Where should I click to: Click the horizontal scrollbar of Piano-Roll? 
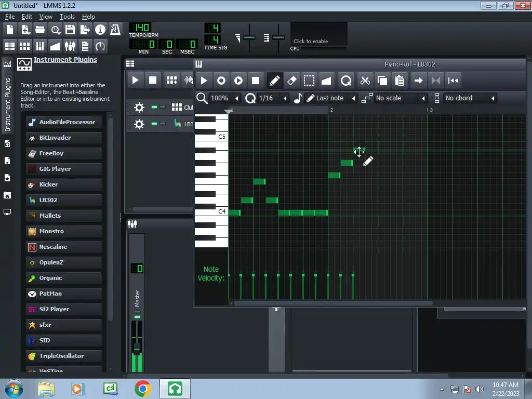[333, 303]
